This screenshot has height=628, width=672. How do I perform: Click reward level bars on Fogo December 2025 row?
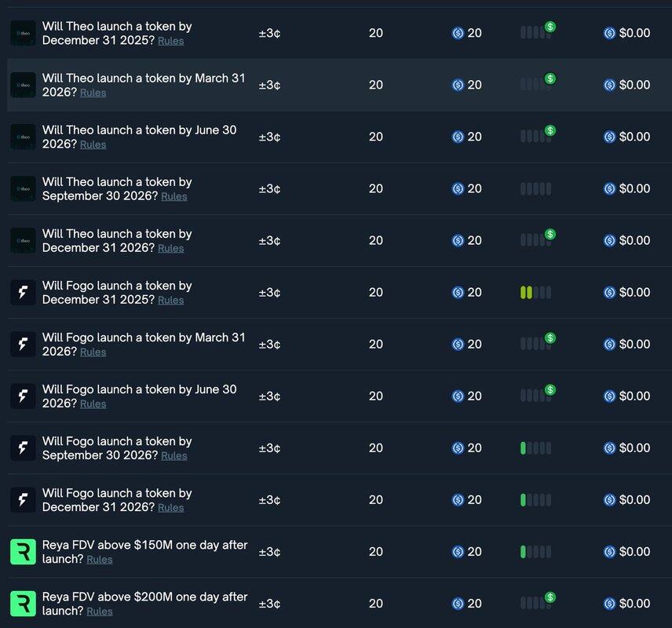[535, 293]
